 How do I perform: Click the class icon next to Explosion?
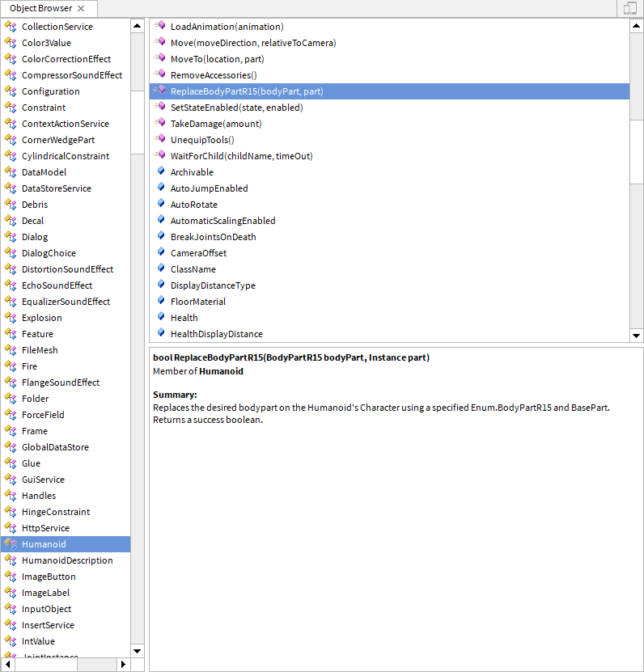coord(11,318)
